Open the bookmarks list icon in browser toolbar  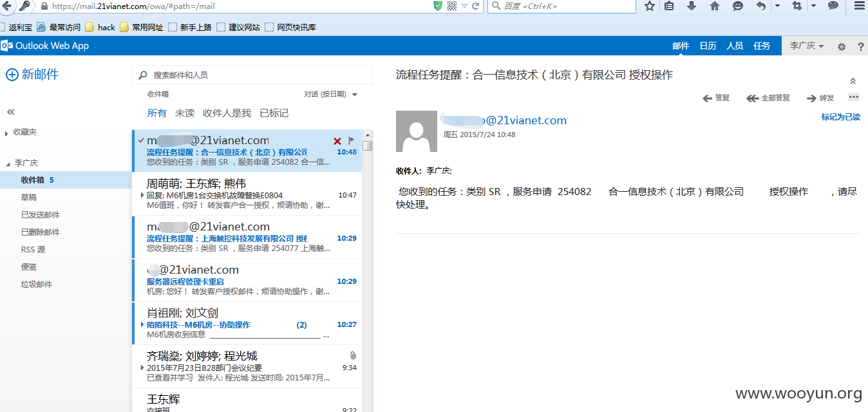coord(670,6)
